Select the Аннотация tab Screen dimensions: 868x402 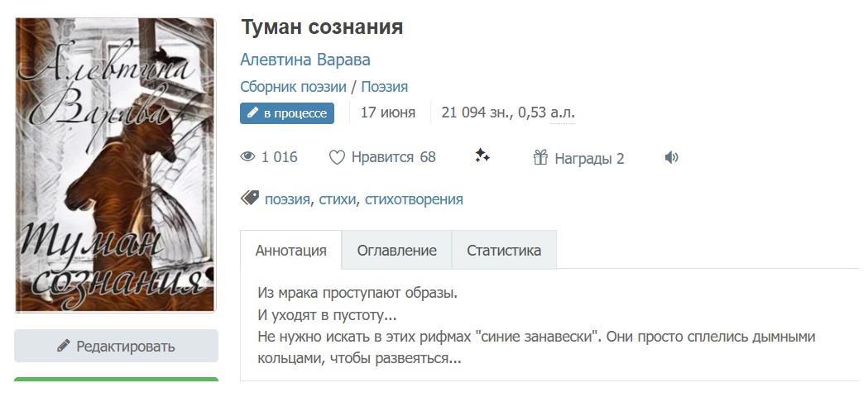pyautogui.click(x=290, y=250)
